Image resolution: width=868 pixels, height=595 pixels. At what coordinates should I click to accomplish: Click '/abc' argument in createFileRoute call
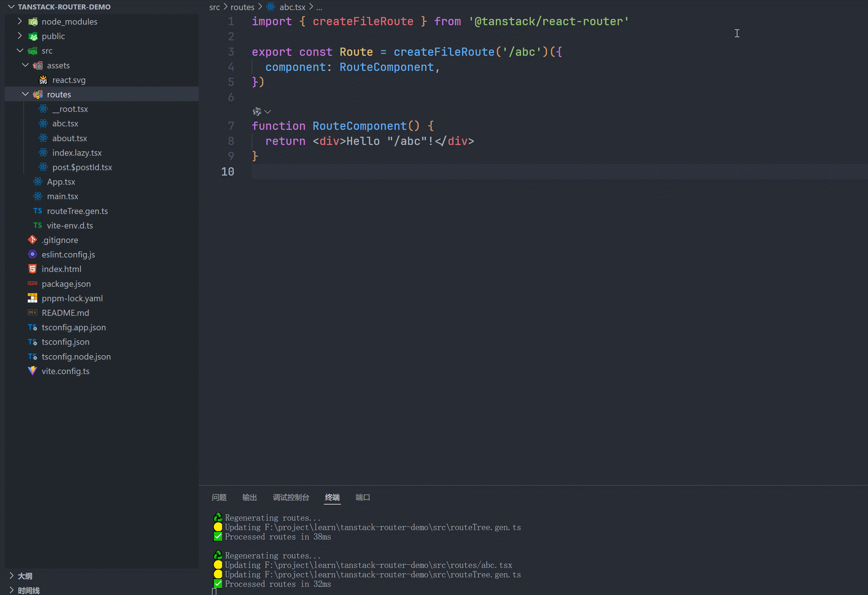tap(522, 52)
